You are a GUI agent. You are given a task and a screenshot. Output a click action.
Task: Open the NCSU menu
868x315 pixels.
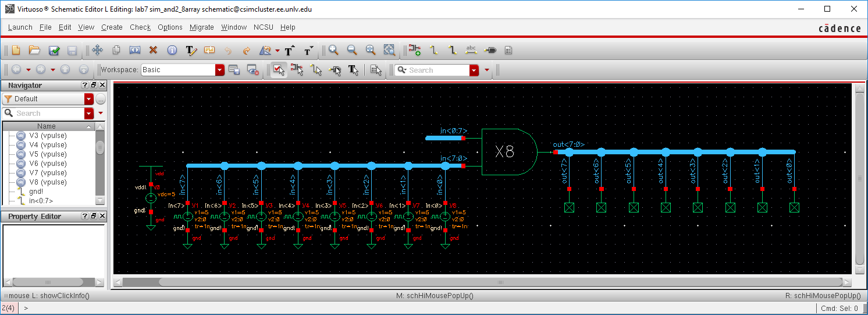click(x=264, y=27)
